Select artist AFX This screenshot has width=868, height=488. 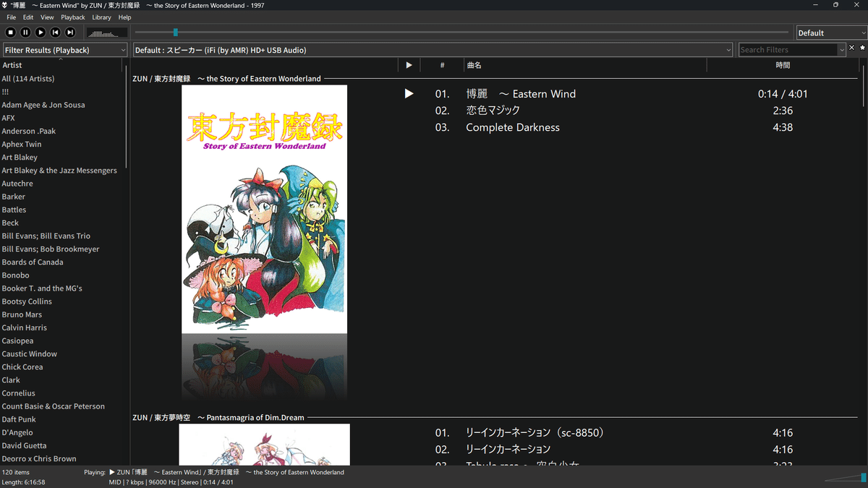coord(8,118)
